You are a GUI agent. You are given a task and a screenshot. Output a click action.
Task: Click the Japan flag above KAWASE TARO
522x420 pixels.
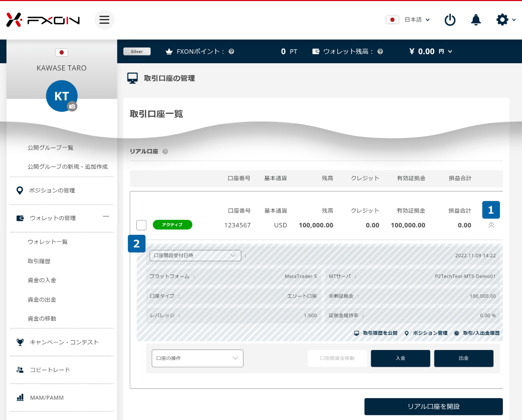[62, 52]
